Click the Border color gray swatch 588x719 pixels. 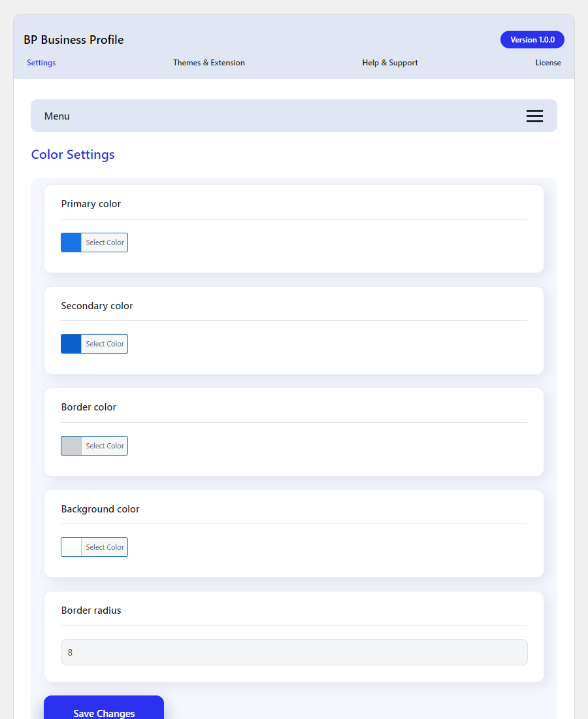tap(70, 446)
